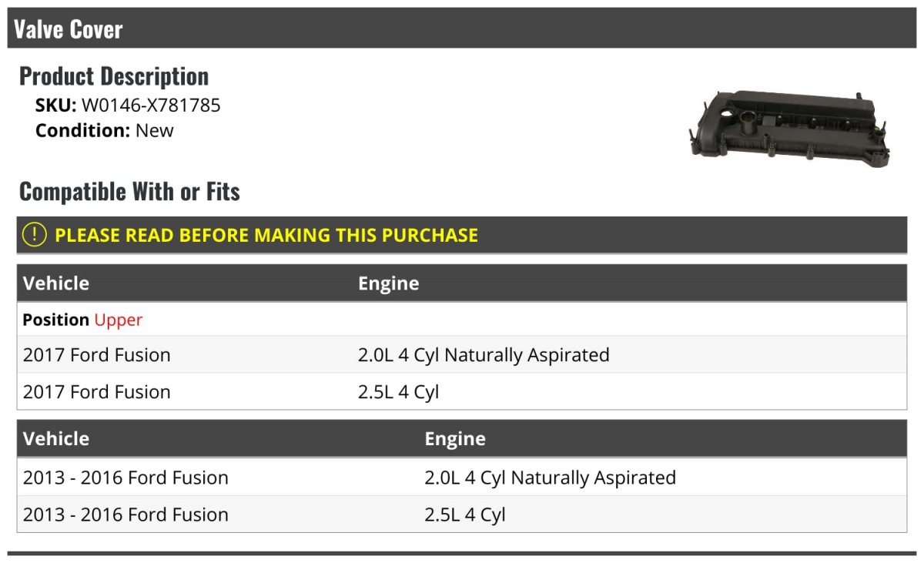
Task: Select the 2017 Ford Fusion 2.5L row
Action: click(462, 392)
